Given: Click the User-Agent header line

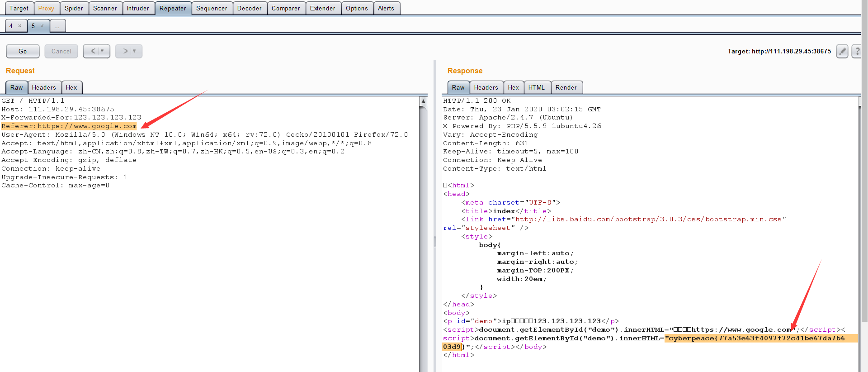Looking at the screenshot, I should pyautogui.click(x=205, y=134).
